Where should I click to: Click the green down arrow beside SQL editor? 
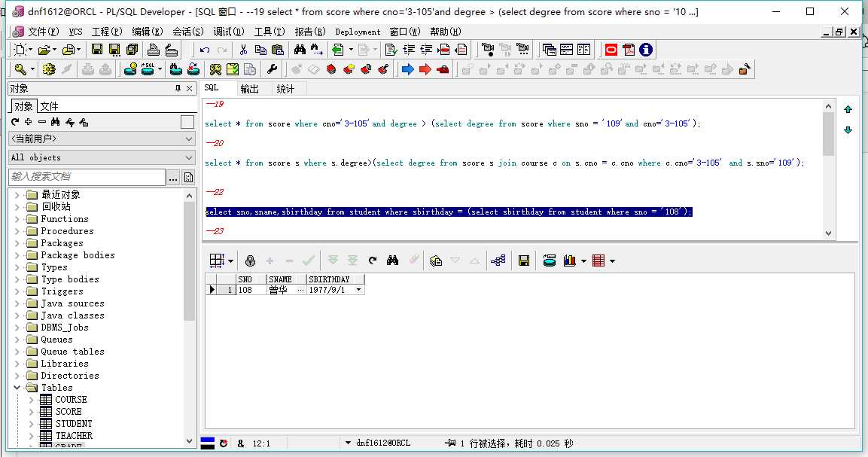pyautogui.click(x=848, y=130)
